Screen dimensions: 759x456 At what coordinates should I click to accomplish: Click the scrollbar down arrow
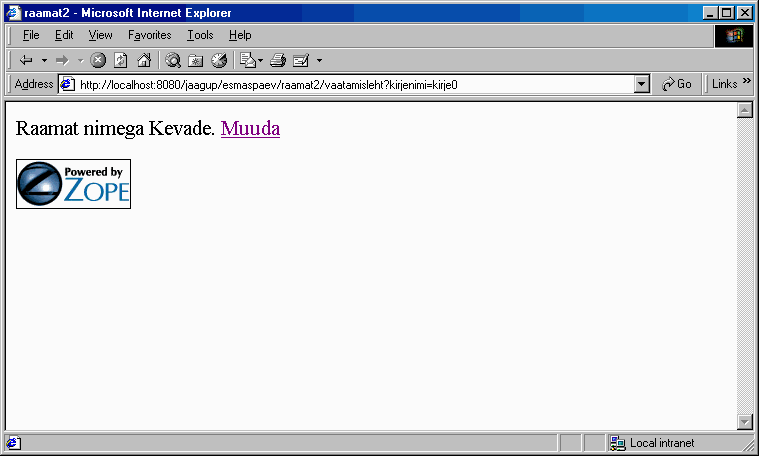coord(744,422)
